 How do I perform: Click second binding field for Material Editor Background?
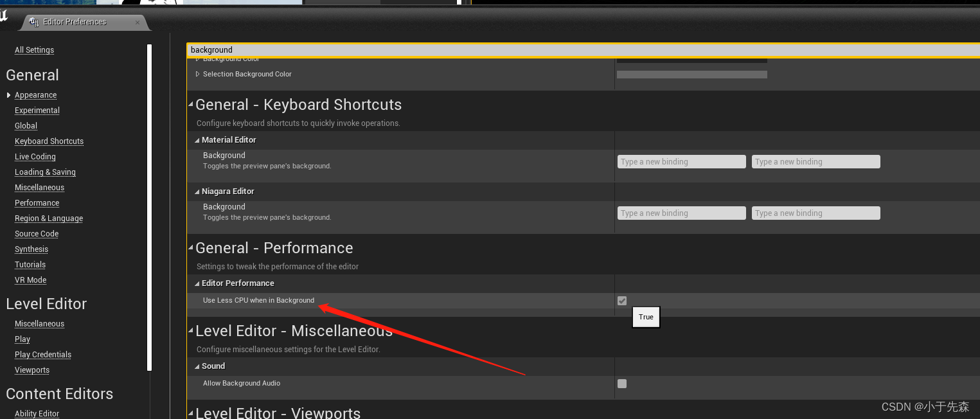point(815,162)
